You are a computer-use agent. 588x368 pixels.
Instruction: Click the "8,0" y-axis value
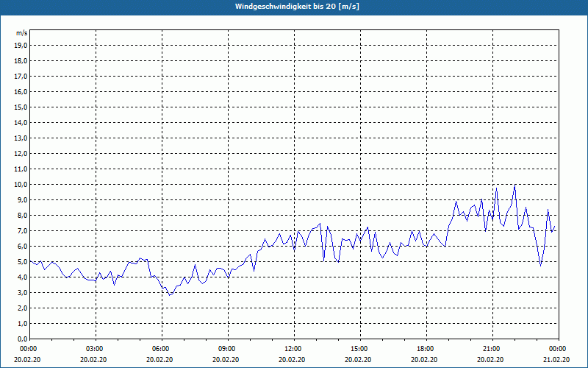point(22,215)
